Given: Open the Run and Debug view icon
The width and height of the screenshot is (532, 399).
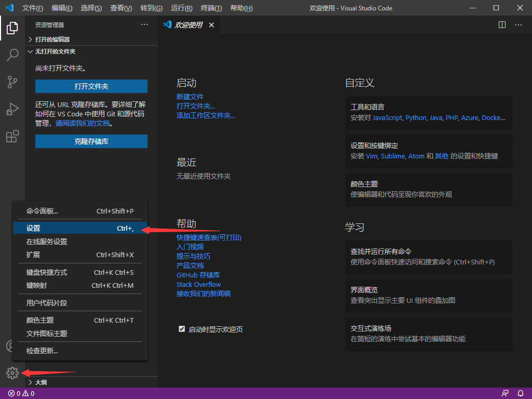Looking at the screenshot, I should [12, 109].
